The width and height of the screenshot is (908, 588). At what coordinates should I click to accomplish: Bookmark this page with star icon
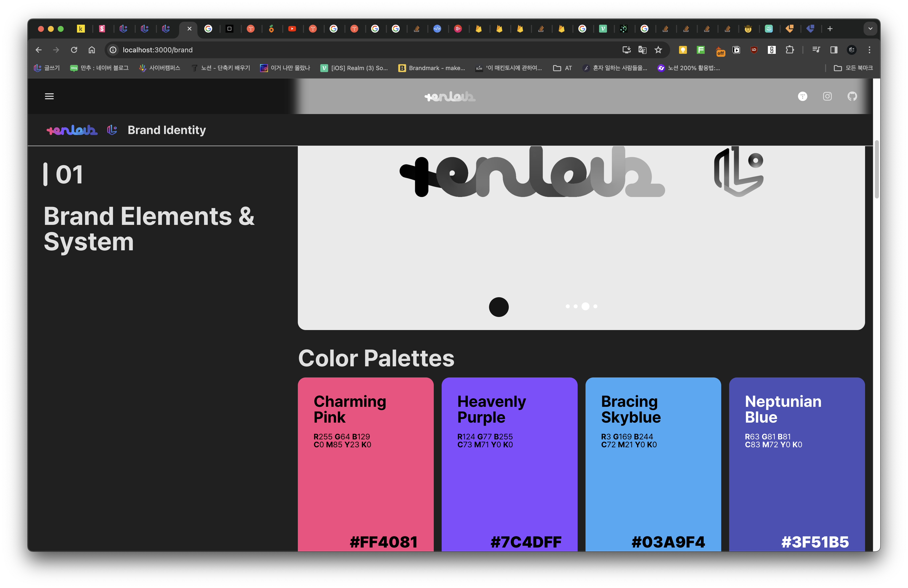click(659, 50)
